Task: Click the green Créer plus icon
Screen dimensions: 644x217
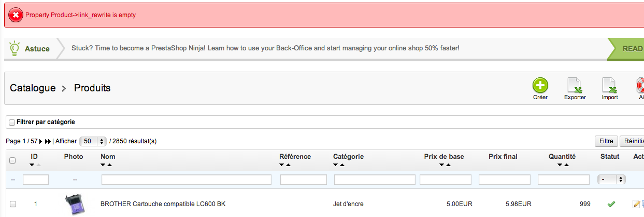Action: [540, 85]
